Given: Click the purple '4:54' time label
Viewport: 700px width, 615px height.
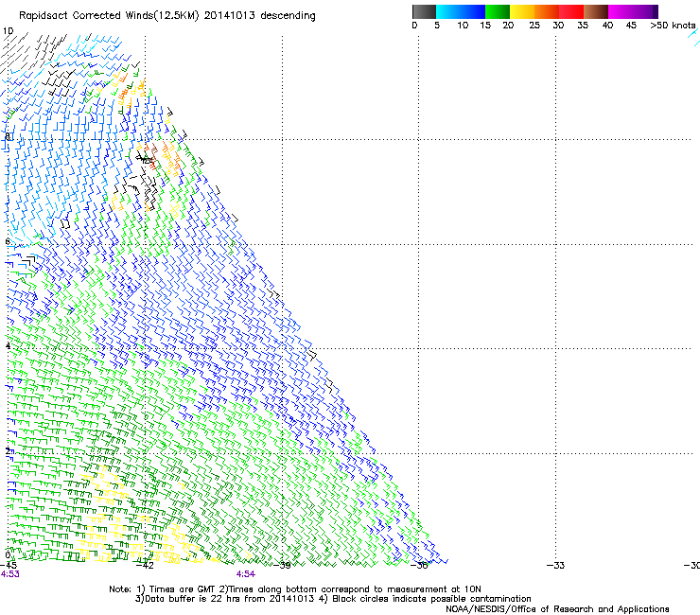Looking at the screenshot, I should click(246, 574).
